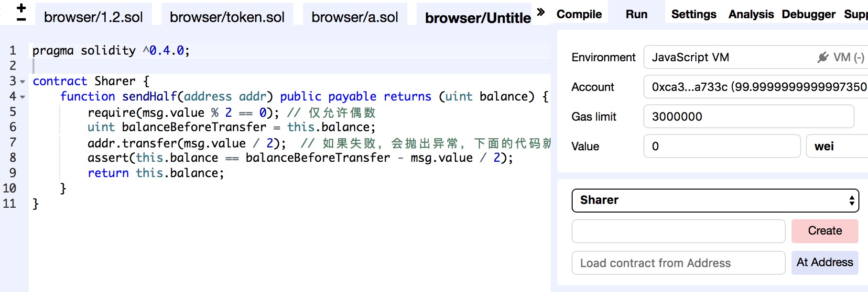Click the At Address button
This screenshot has height=292, width=868.
pyautogui.click(x=825, y=263)
